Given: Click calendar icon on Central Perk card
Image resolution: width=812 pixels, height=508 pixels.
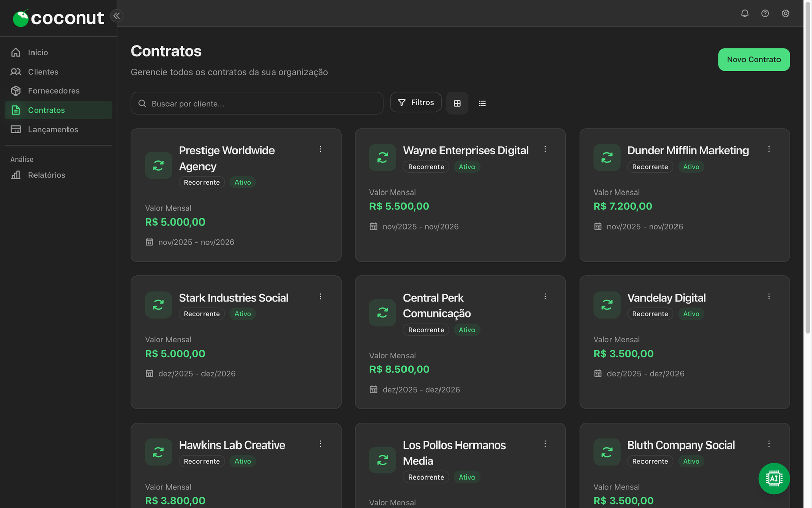Looking at the screenshot, I should pos(374,389).
